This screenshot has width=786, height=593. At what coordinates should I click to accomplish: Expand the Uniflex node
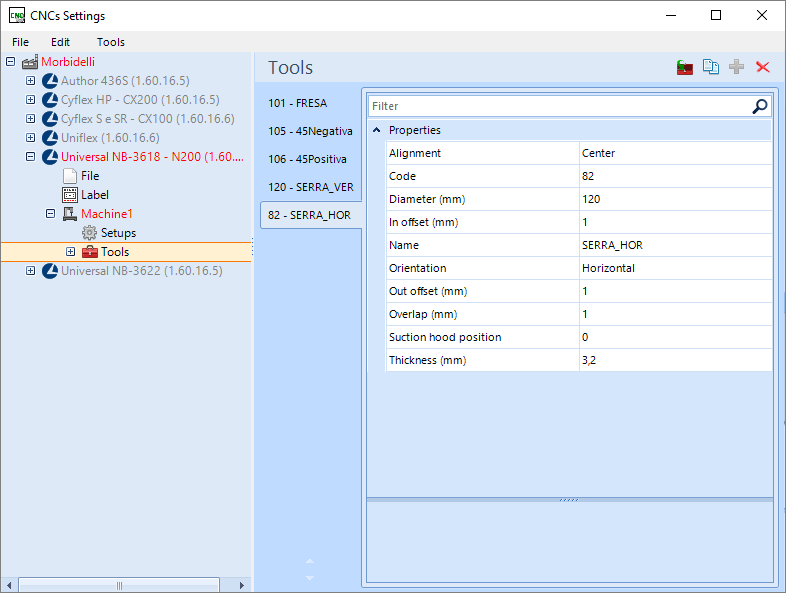point(31,138)
